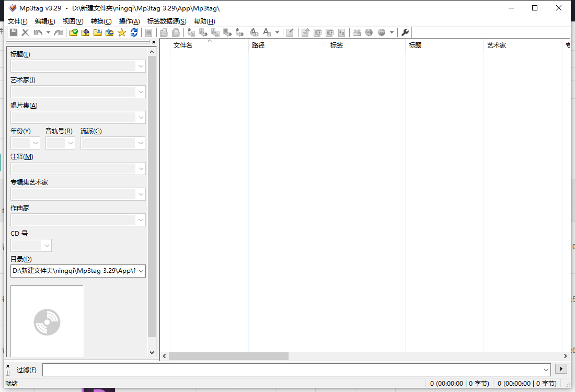Click the Extended Tags pencil icon
The height and width of the screenshot is (392, 575).
tap(290, 32)
